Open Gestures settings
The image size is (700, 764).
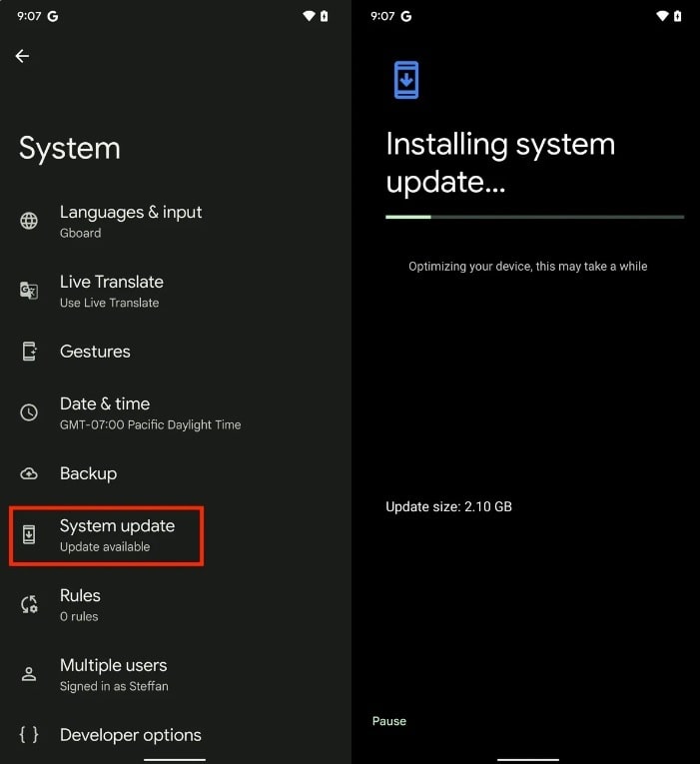[x=176, y=352]
